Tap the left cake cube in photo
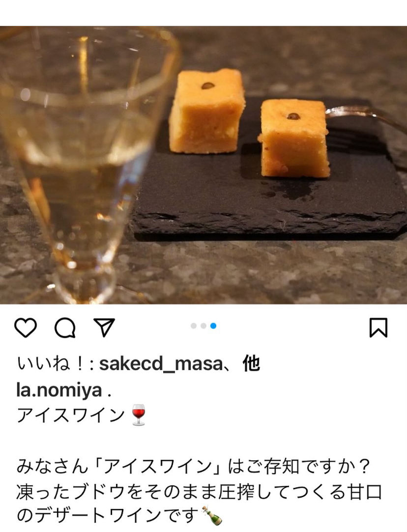This screenshot has height=532, width=407. (207, 112)
